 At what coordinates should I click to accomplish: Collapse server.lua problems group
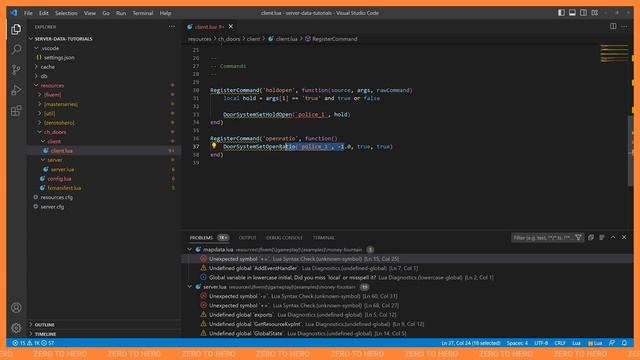point(190,287)
